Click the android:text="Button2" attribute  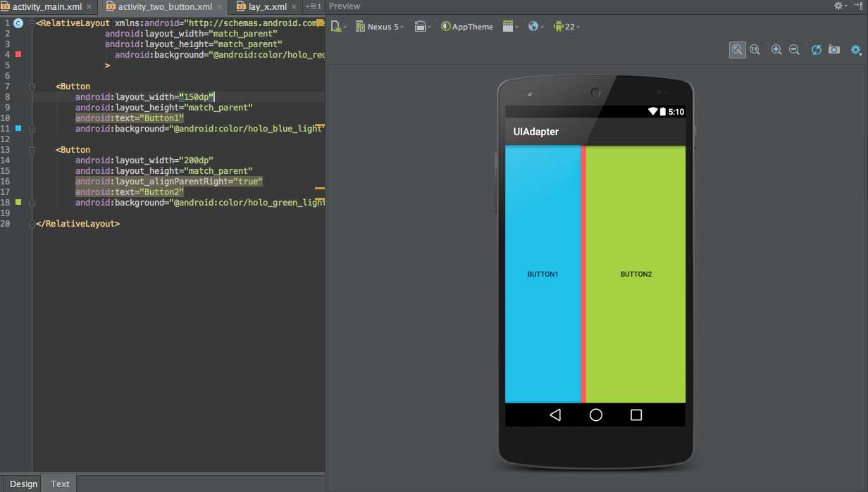[130, 192]
